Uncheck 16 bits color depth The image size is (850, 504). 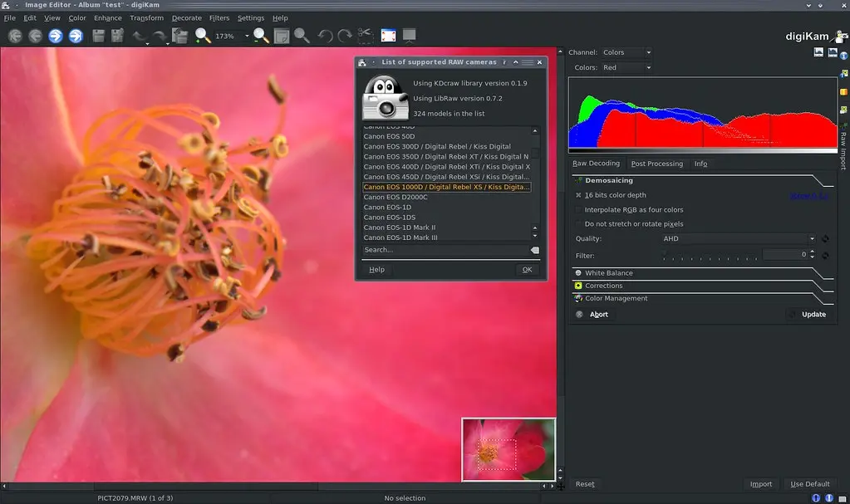tap(579, 194)
